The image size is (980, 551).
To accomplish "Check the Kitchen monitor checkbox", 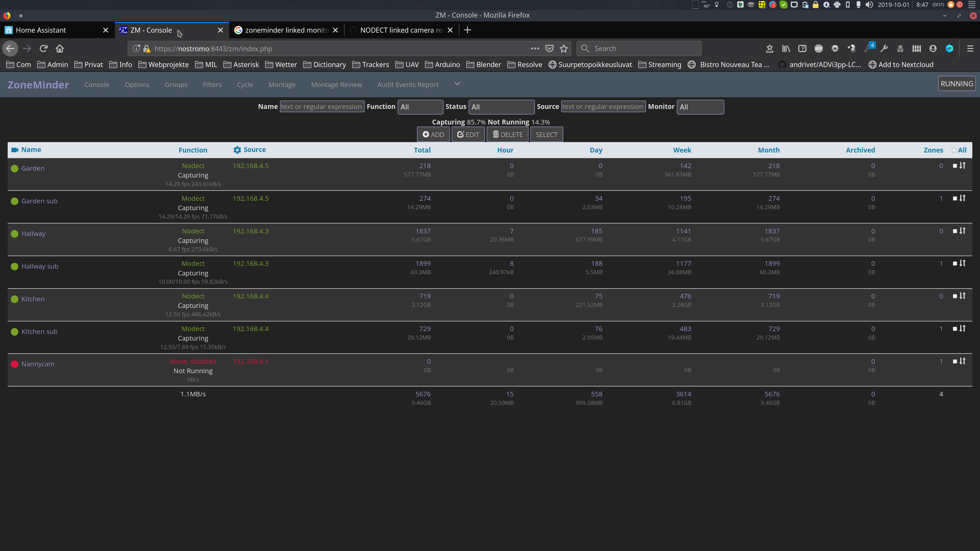I will (955, 296).
